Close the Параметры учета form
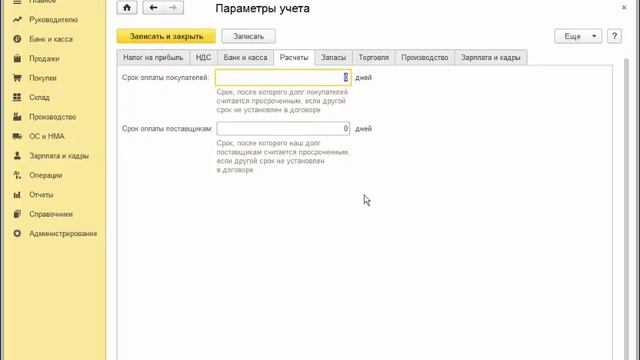Viewport: 640px width, 360px height. [x=624, y=7]
